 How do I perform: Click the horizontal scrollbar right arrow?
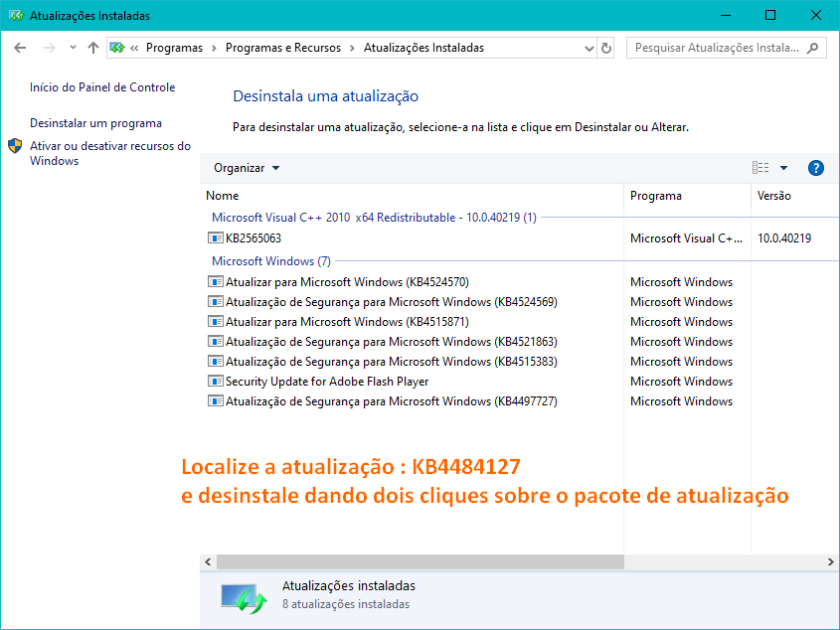click(x=830, y=562)
